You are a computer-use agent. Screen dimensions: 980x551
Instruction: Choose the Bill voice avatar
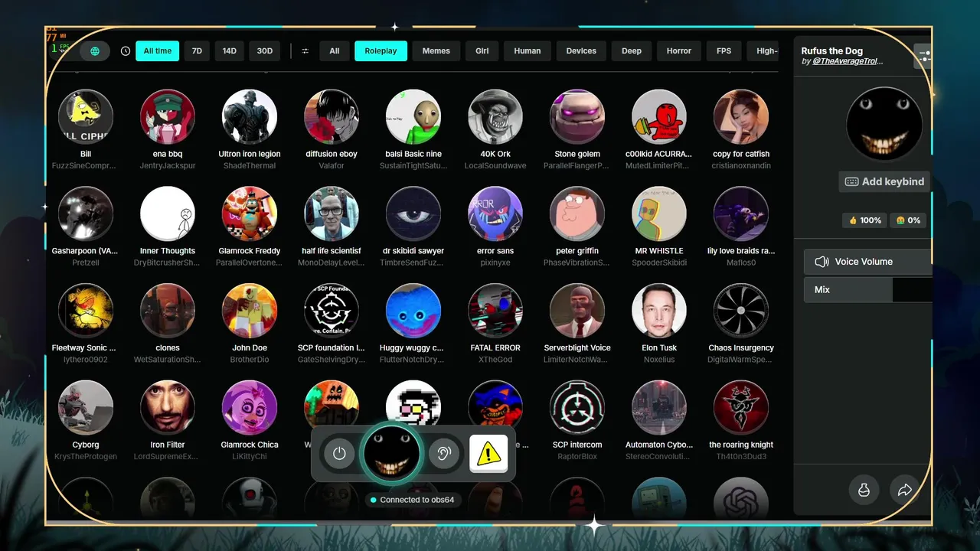[x=86, y=117]
